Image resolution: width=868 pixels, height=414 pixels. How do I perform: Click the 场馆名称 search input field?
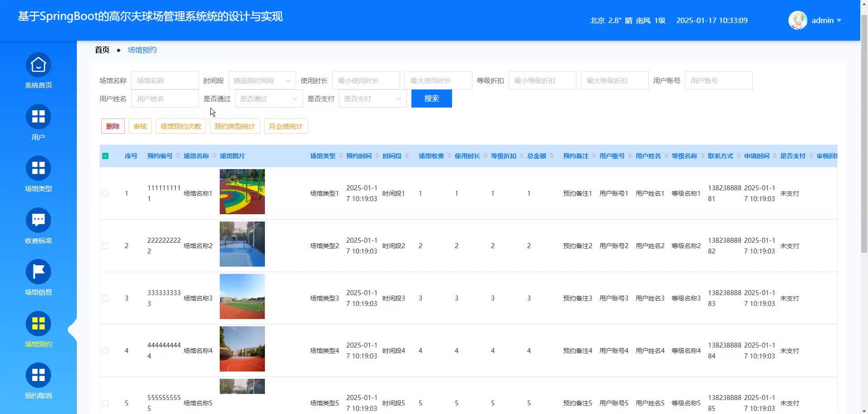[x=165, y=81]
